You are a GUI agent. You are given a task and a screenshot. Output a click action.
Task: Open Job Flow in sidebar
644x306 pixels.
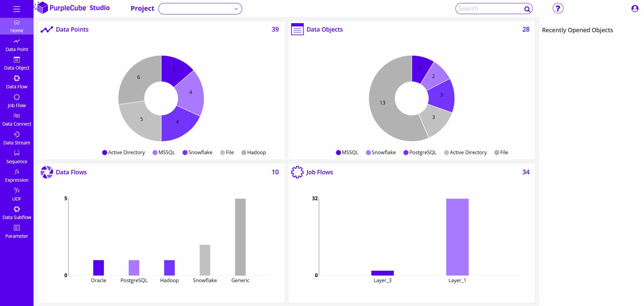(17, 101)
